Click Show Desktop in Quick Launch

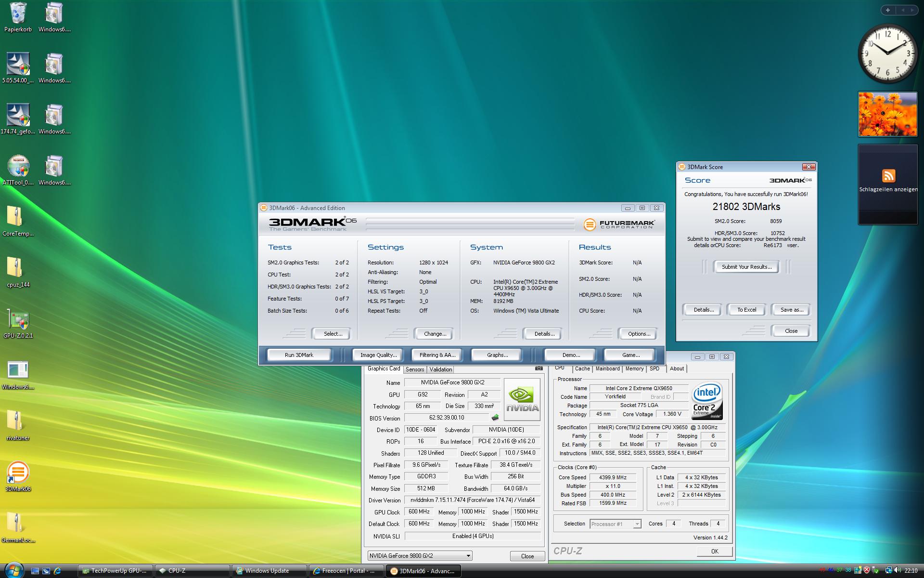(x=35, y=571)
